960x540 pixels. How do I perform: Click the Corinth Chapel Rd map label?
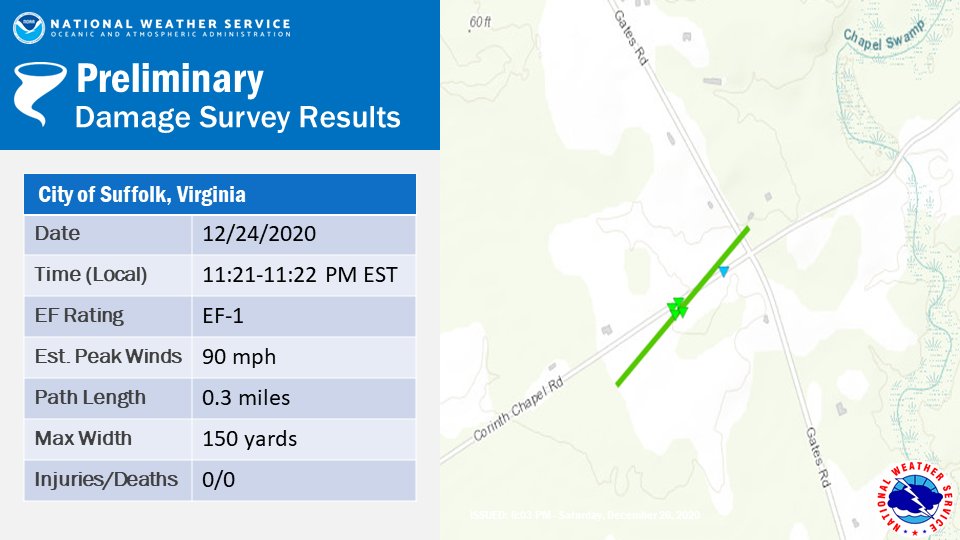tap(519, 408)
